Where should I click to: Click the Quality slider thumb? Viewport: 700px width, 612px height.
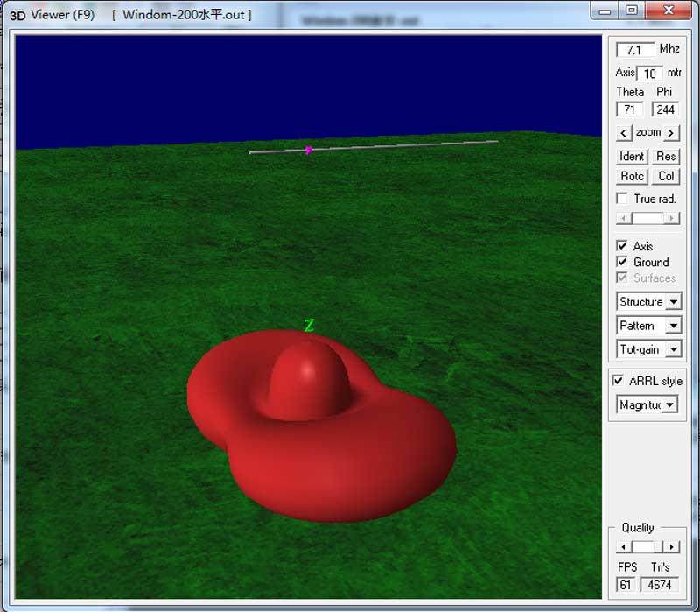point(659,547)
